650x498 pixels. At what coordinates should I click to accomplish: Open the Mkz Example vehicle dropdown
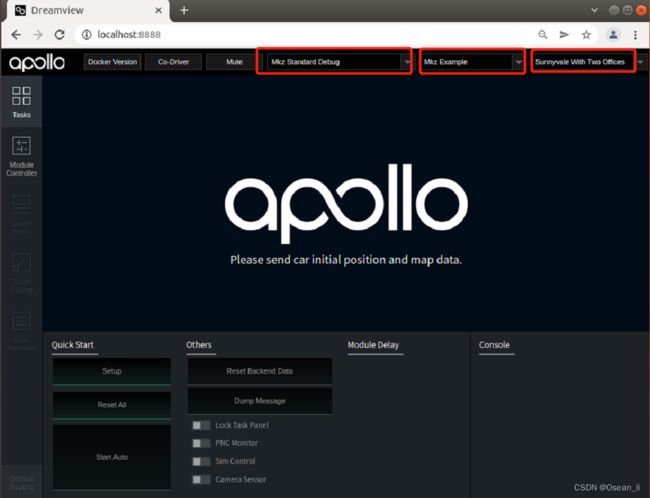coord(472,62)
